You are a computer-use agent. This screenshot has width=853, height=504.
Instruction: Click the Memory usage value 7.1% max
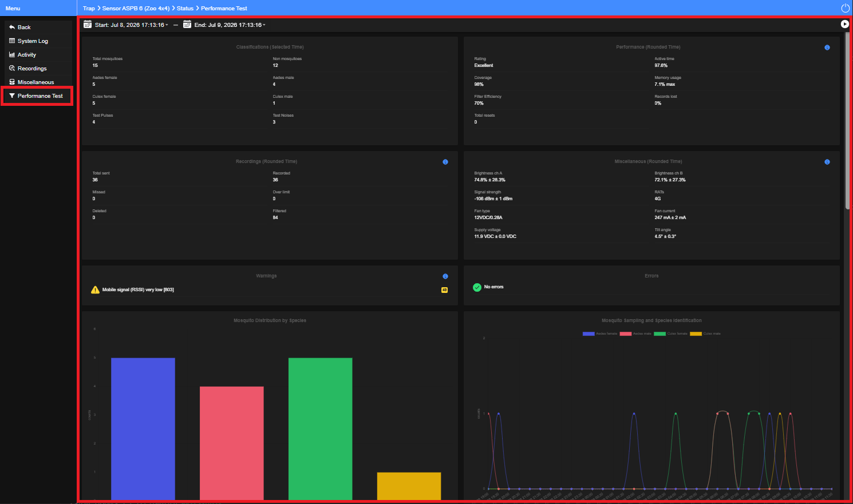tap(665, 85)
